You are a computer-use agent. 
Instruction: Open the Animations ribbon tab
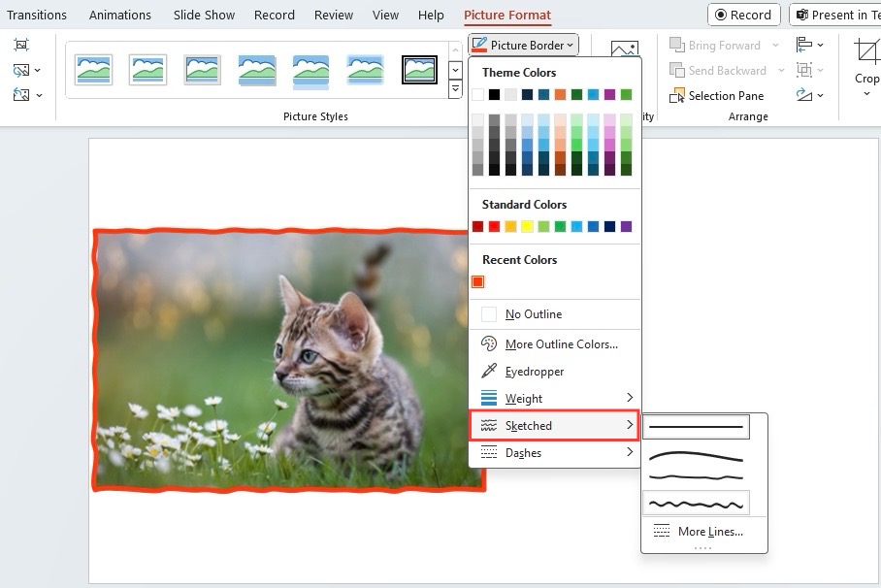pos(119,16)
